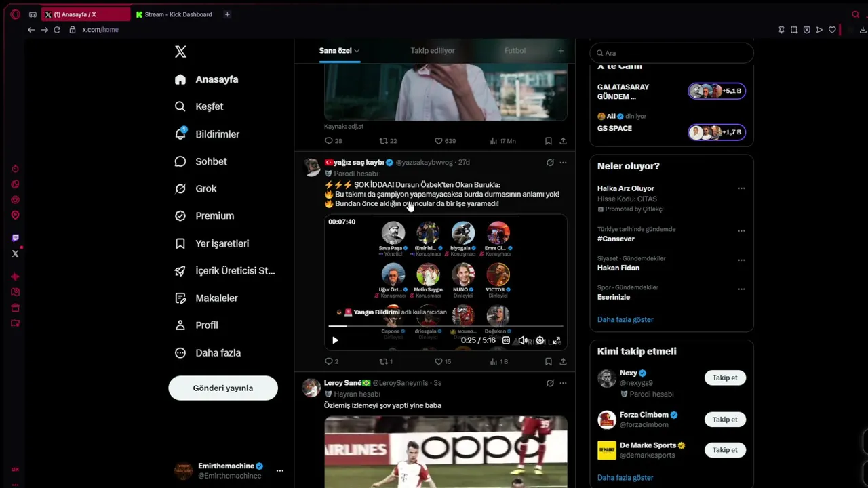Open the Sana özel feed dropdown

[340, 51]
